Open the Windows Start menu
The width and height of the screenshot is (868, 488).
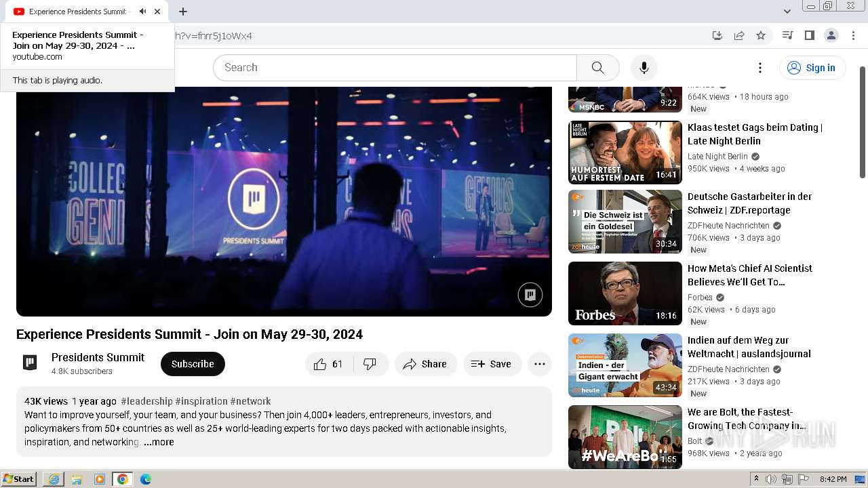pos(19,479)
